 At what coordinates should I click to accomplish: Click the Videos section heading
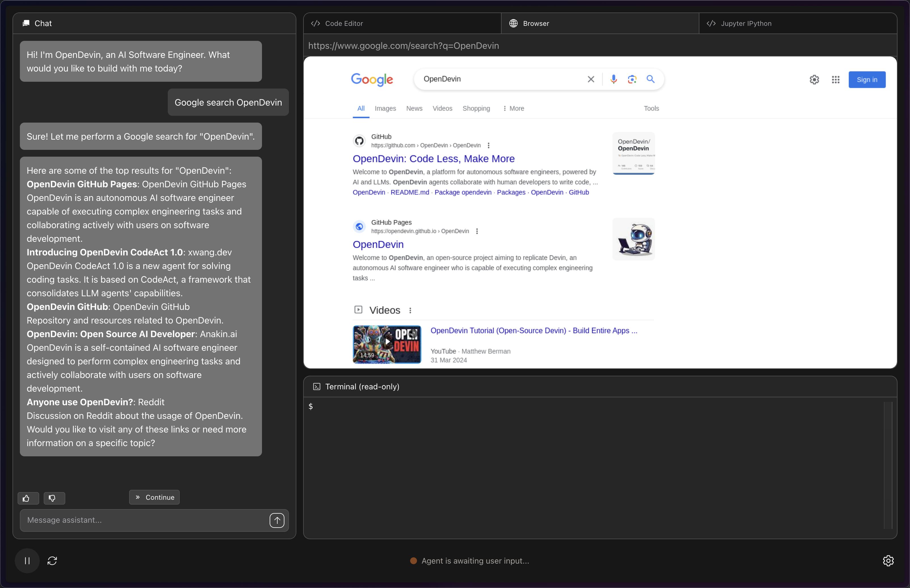coord(385,310)
